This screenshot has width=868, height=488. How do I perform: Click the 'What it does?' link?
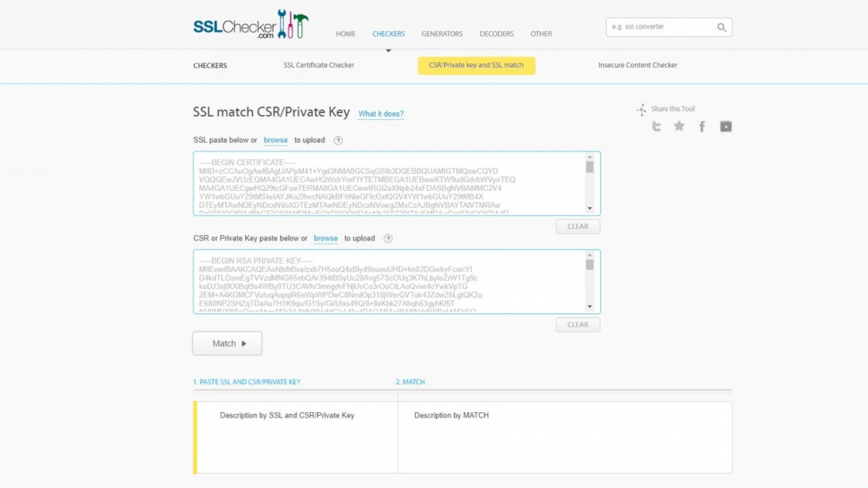point(381,114)
